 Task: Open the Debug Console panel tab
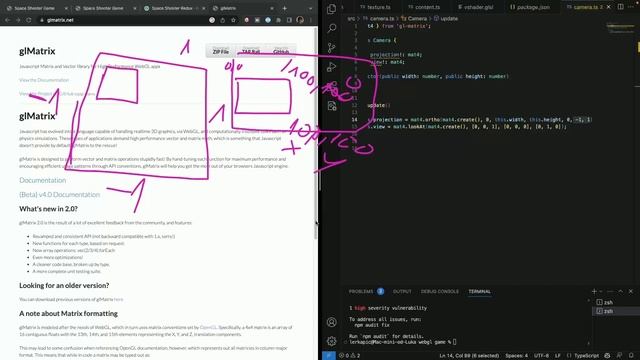coord(440,291)
